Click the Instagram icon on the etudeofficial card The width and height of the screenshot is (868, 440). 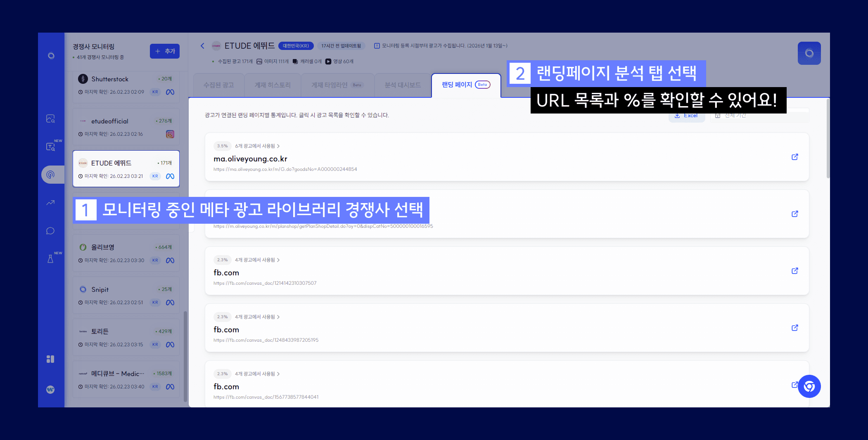170,134
